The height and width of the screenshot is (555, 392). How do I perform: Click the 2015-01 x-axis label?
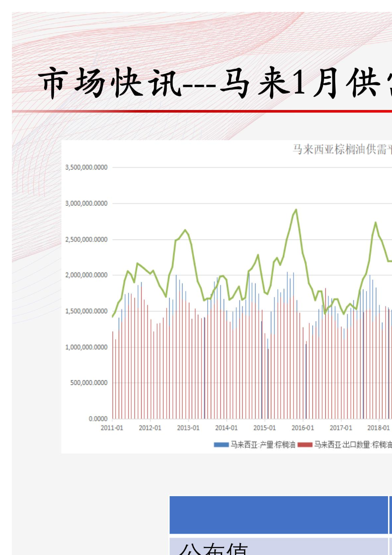(x=264, y=428)
